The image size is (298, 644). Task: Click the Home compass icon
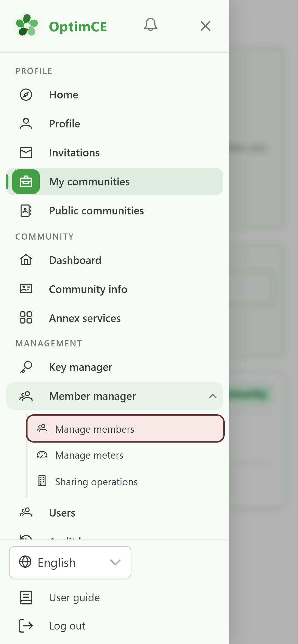click(26, 95)
